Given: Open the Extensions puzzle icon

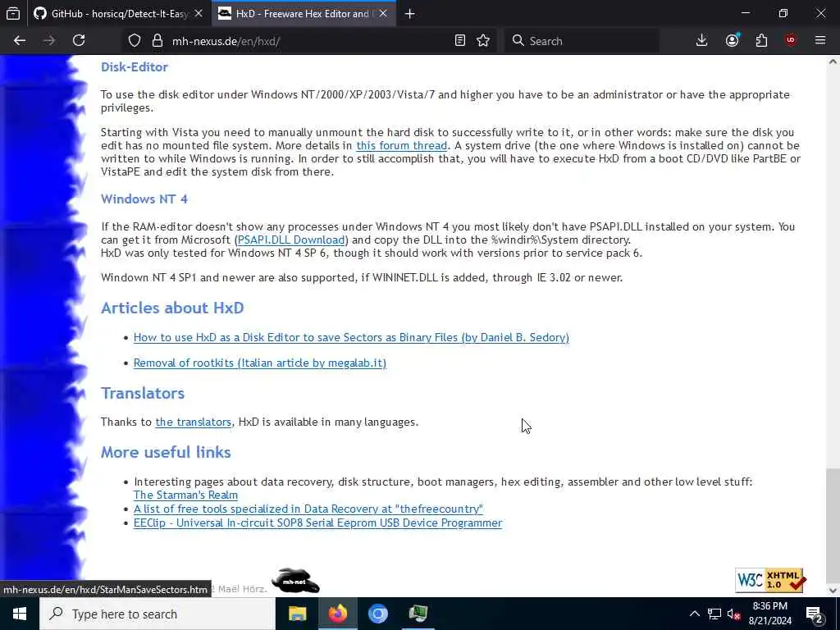Looking at the screenshot, I should [x=761, y=41].
